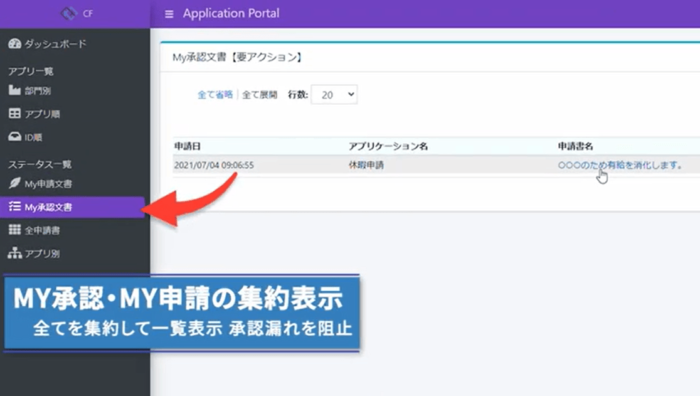Click the 全申請書 grid icon
The width and height of the screenshot is (700, 396).
point(14,229)
